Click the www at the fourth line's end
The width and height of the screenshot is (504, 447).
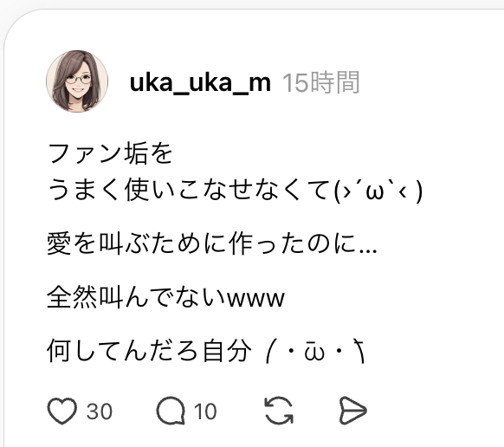point(255,299)
